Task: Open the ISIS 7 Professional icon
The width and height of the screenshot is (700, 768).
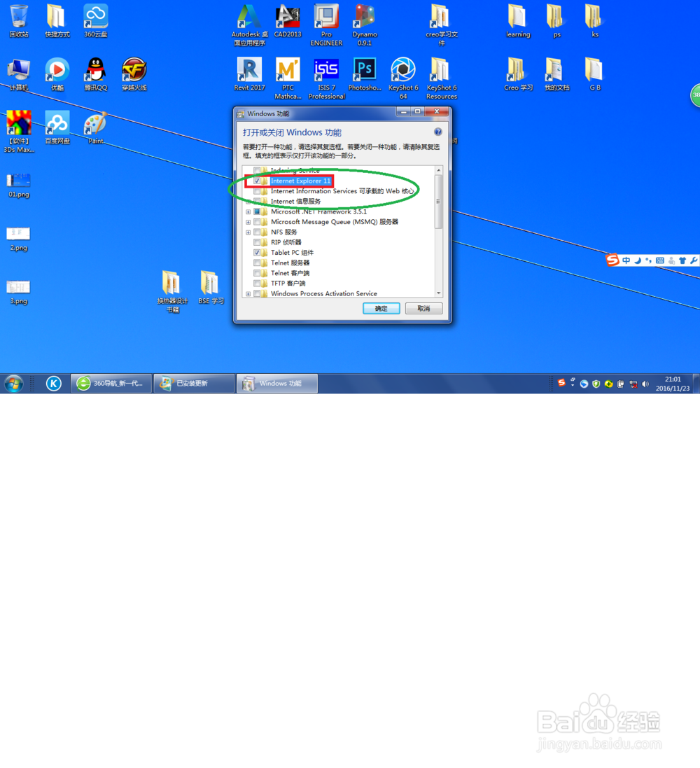Action: click(x=326, y=78)
